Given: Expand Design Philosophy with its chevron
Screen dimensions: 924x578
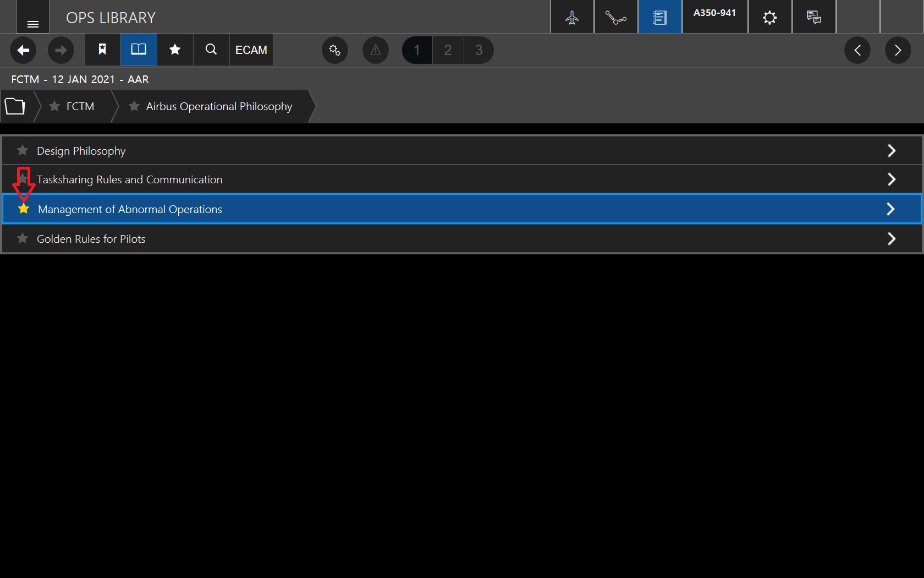Looking at the screenshot, I should [892, 150].
